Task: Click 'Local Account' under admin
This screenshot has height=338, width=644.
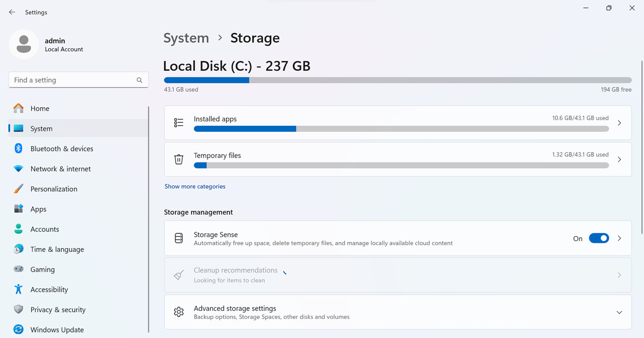Action: pyautogui.click(x=64, y=49)
